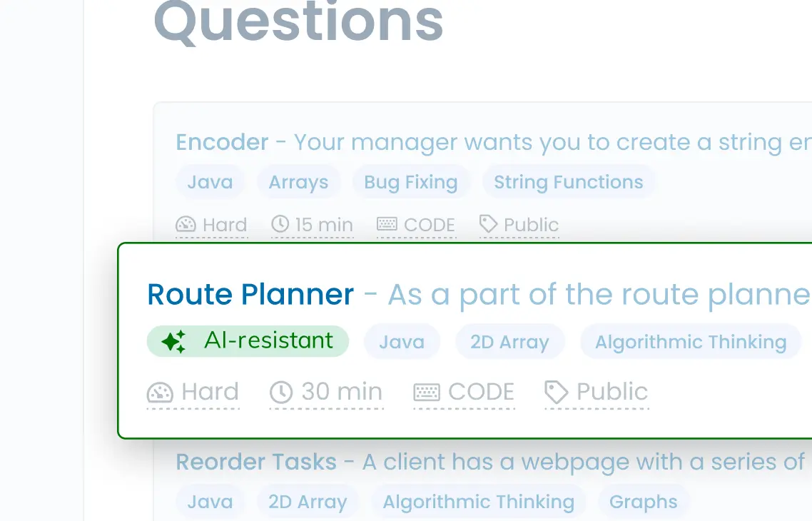812x521 pixels.
Task: Click the Arrays tag on Encoder
Action: pos(298,182)
